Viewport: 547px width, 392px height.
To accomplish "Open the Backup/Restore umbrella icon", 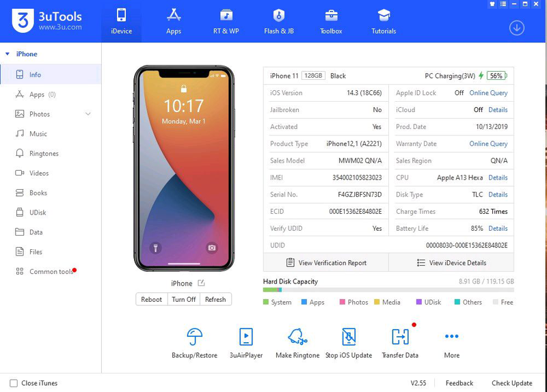I will (195, 337).
